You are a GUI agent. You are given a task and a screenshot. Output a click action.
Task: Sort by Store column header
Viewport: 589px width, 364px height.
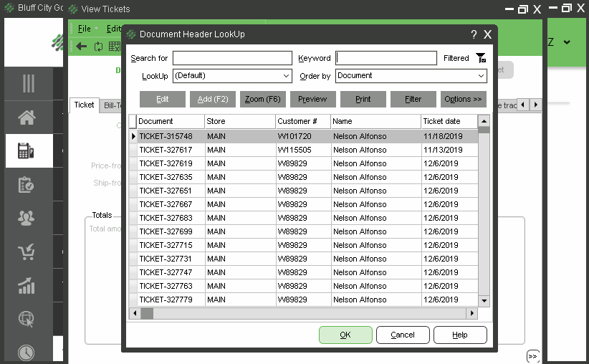pyautogui.click(x=240, y=121)
